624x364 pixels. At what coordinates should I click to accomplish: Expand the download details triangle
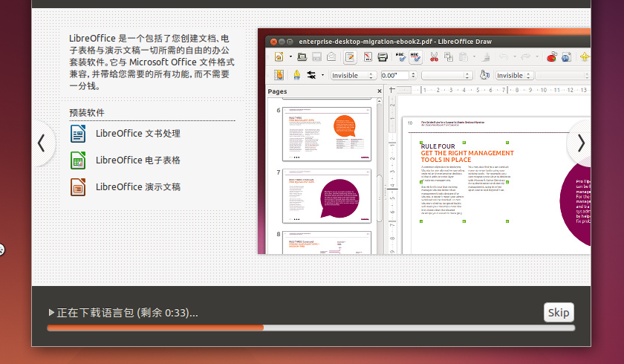click(51, 313)
